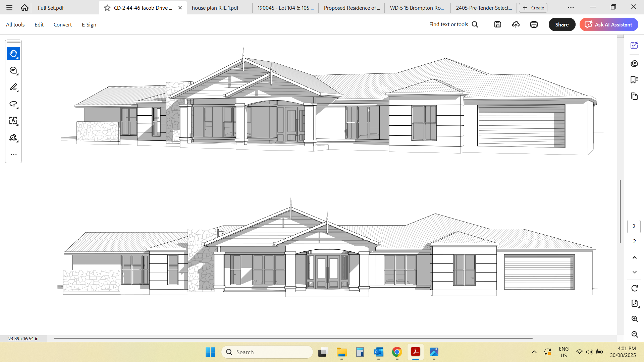Open the add comment tool
Screen dimensions: 644x362
(x=13, y=70)
